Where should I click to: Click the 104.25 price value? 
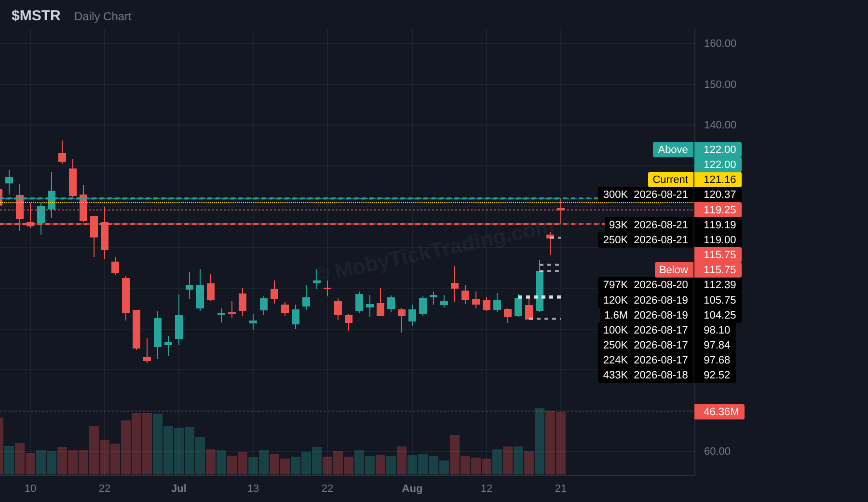[718, 315]
